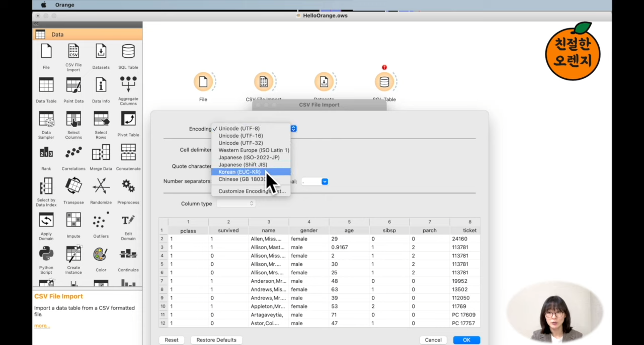Open the decimal separator dropdown
This screenshot has height=345, width=644.
pos(325,182)
